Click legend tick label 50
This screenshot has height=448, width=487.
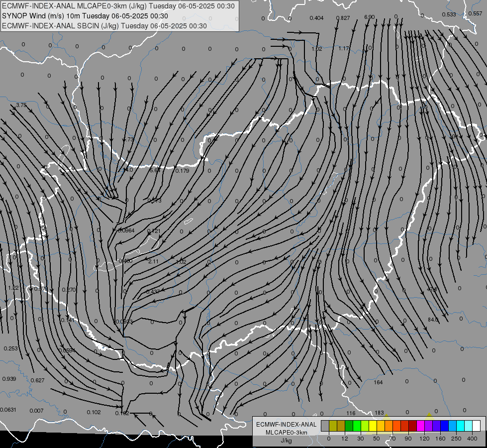pyautogui.click(x=377, y=439)
